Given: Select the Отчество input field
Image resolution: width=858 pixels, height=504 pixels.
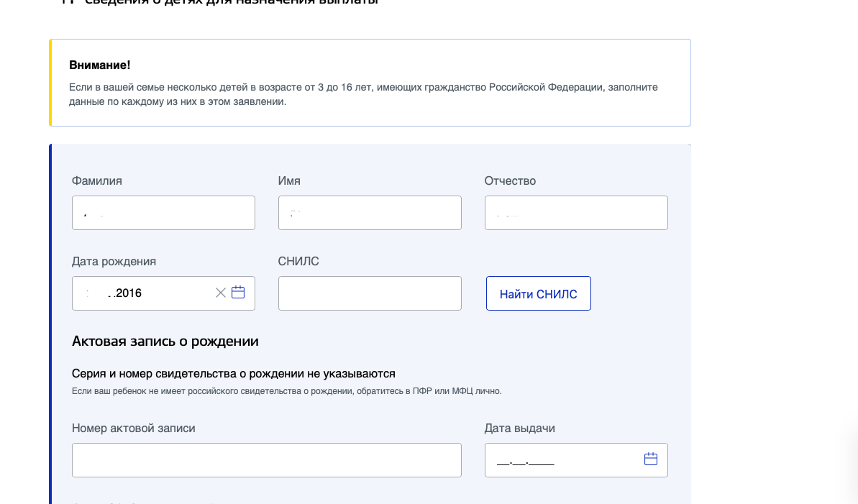Looking at the screenshot, I should 576,213.
